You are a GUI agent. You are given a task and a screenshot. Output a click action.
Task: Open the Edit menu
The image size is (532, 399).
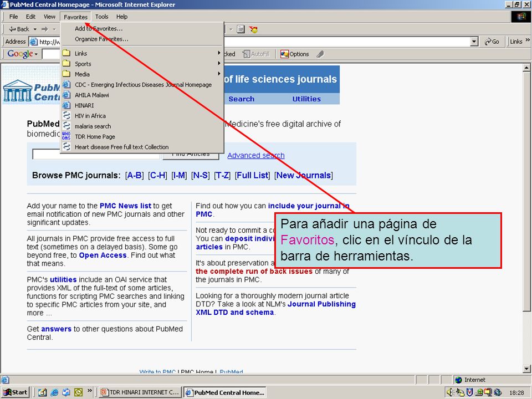30,17
